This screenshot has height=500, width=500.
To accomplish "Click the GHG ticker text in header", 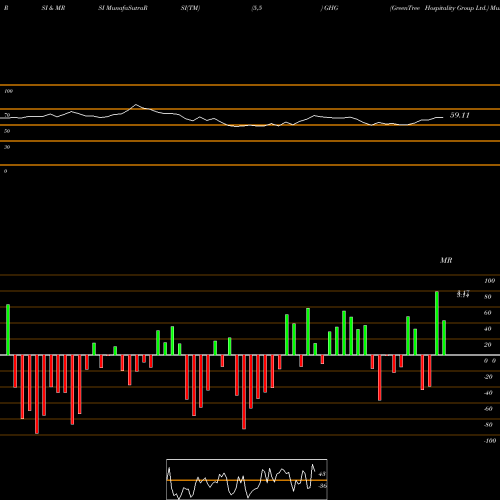I will [331, 8].
